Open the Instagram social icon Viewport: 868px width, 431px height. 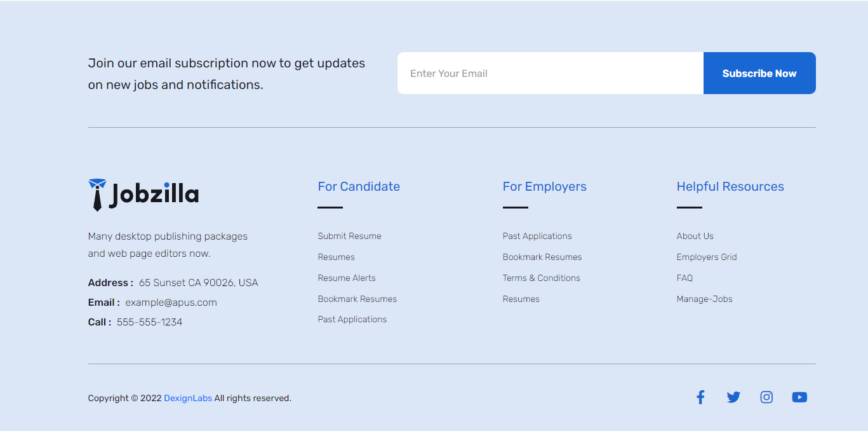[766, 397]
